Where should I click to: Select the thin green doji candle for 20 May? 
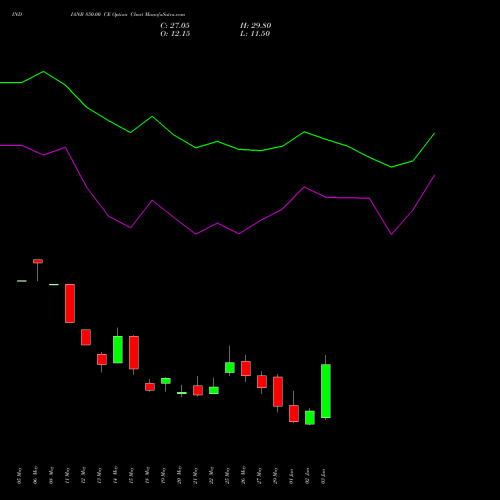(x=182, y=393)
